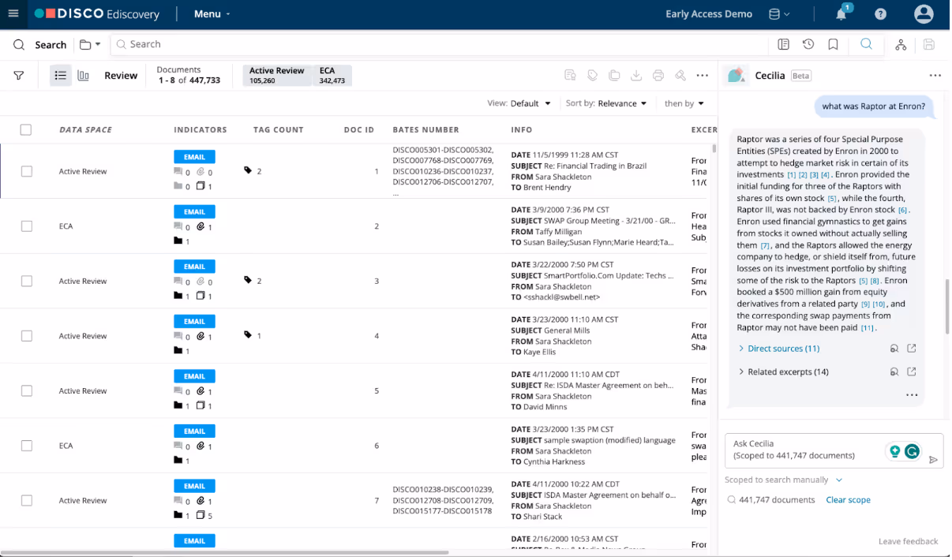Screen dimensions: 952x560
Task: Open the user account avatar
Action: 924,14
